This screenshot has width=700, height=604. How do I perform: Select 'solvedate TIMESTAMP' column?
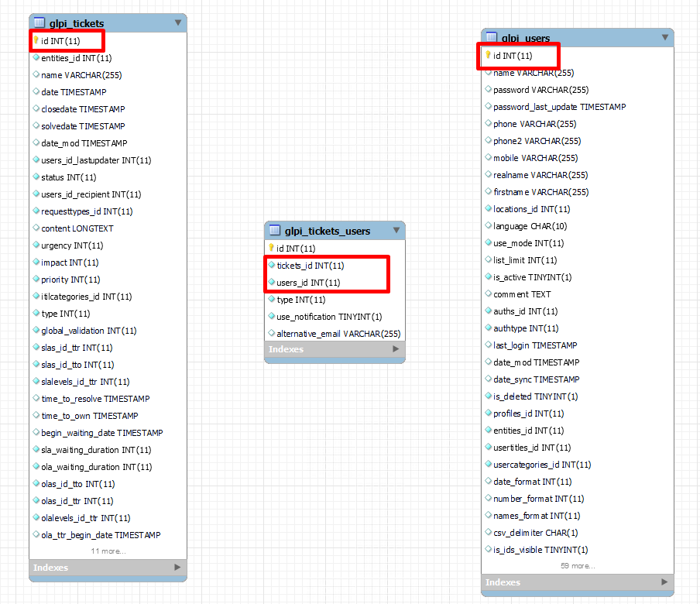[83, 126]
